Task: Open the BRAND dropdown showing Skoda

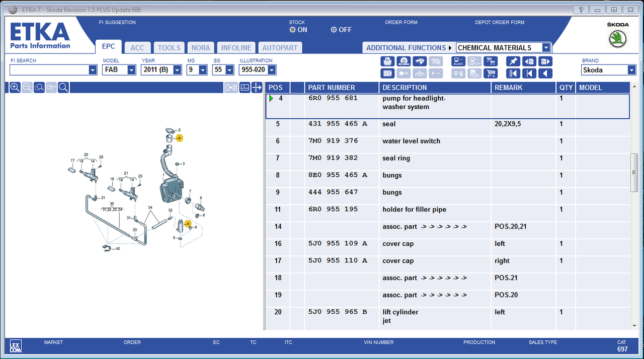Action: 632,70
